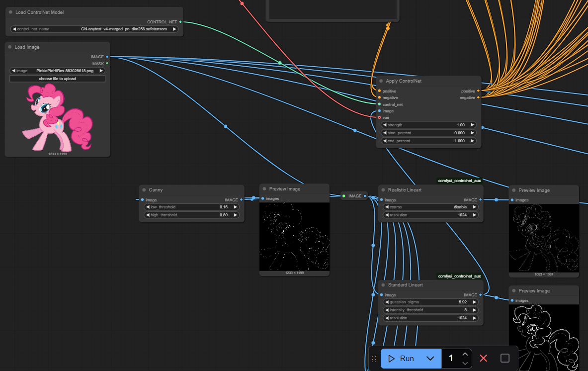Screen dimensions: 588x371
Task: Click the Realistic Lineart preview thumbnail
Action: point(544,238)
